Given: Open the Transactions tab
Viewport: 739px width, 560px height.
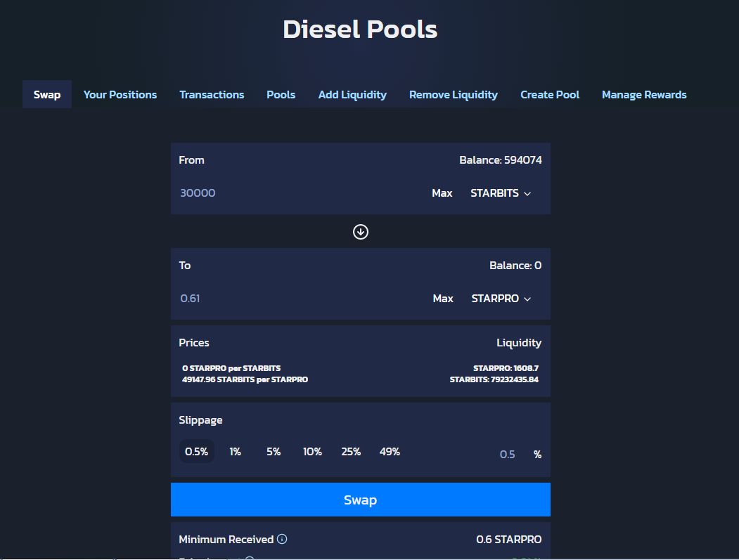Looking at the screenshot, I should pyautogui.click(x=212, y=95).
